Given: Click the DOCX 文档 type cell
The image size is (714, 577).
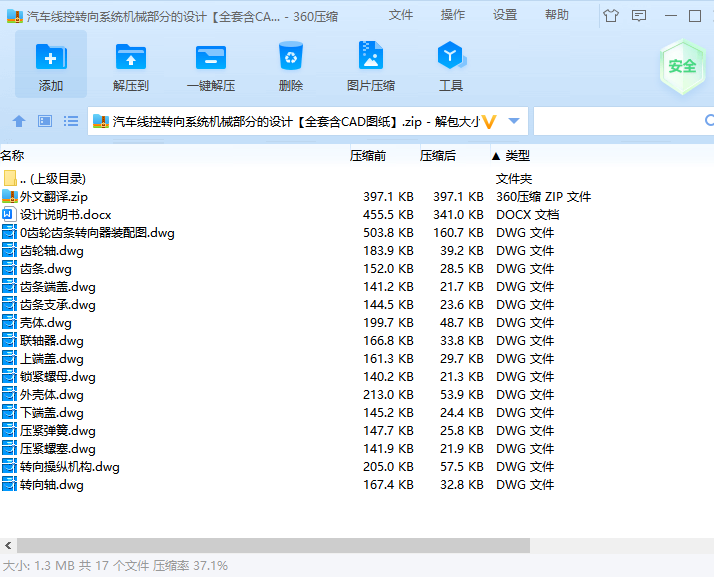Looking at the screenshot, I should click(527, 214).
